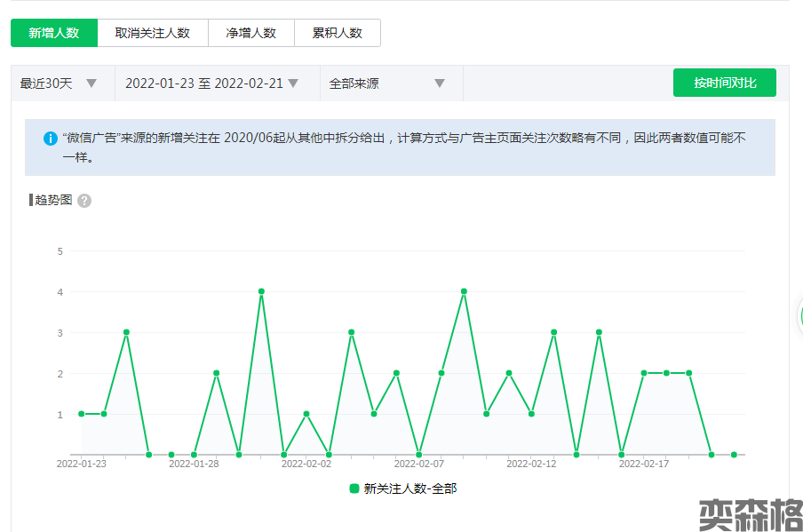The image size is (803, 532).
Task: Click the blue info icon in notice
Action: click(x=51, y=139)
